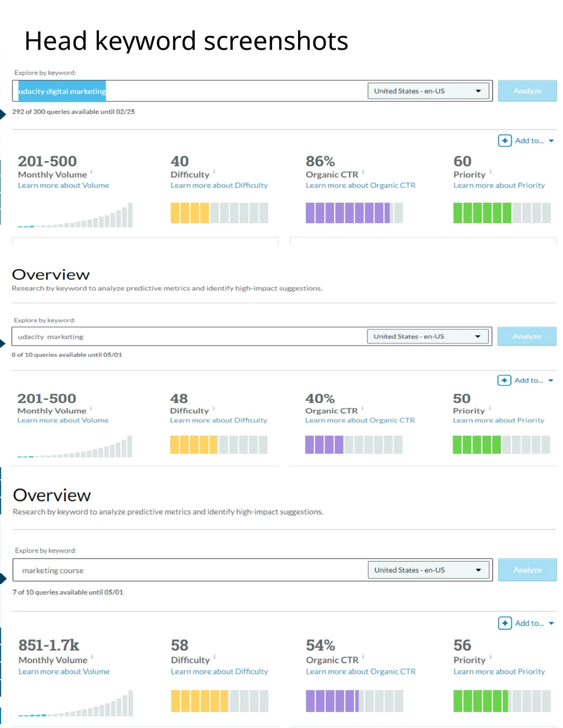Click the purple Organic CTR 86% bar meter
Image resolution: width=563 pixels, height=728 pixels.
tap(354, 213)
